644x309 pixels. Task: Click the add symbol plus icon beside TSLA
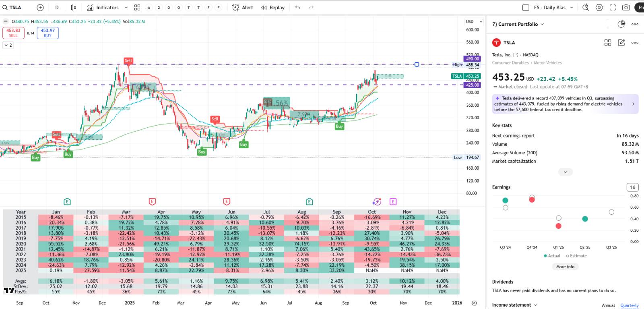[40, 8]
